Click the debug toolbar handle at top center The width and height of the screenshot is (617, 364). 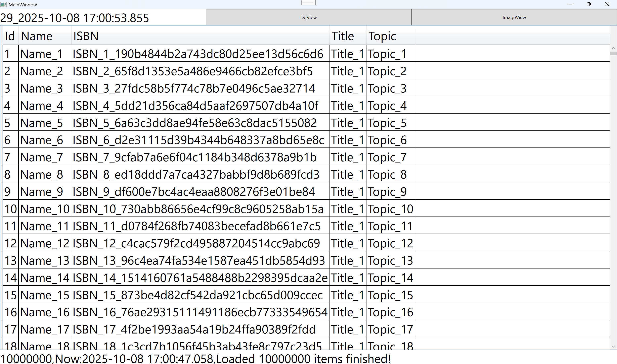pyautogui.click(x=308, y=3)
